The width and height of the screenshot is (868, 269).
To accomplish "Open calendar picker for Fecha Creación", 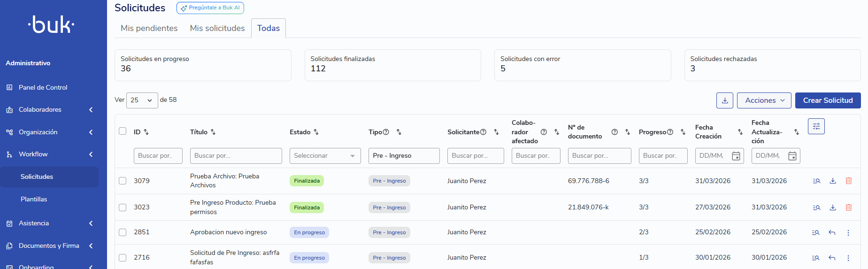I will click(736, 156).
